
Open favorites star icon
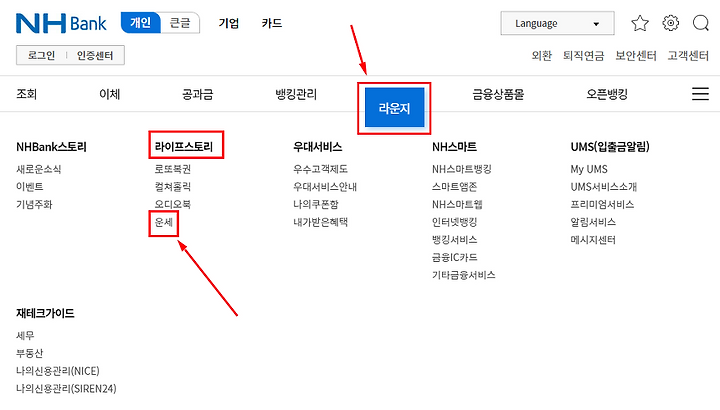(x=640, y=23)
